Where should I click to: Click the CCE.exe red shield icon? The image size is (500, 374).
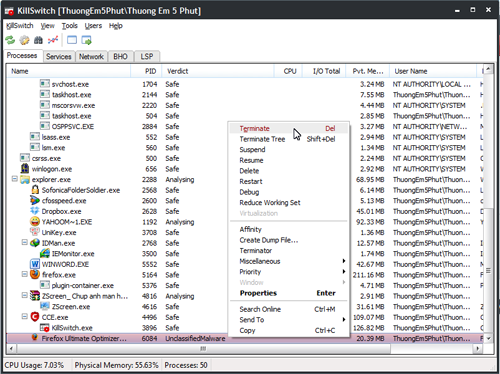(35, 317)
